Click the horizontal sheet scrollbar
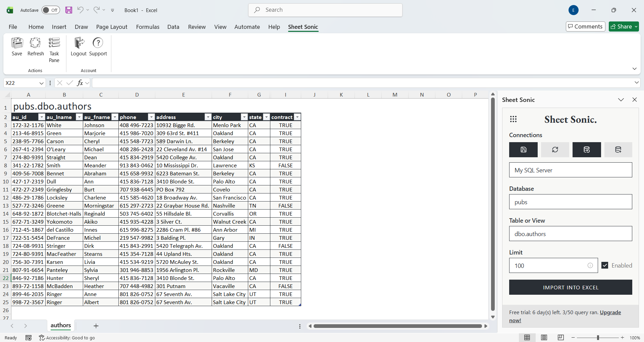The height and width of the screenshot is (342, 644). (398, 326)
